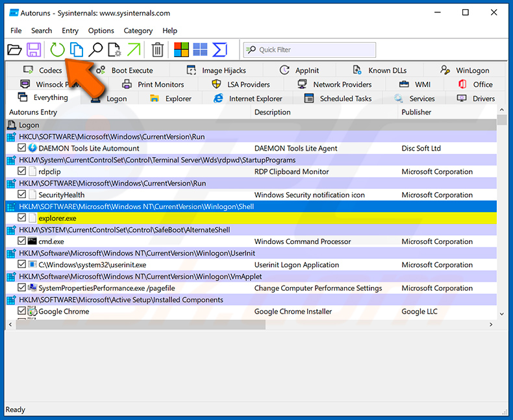Switch to the Drivers tab
The image size is (513, 420).
click(x=476, y=99)
